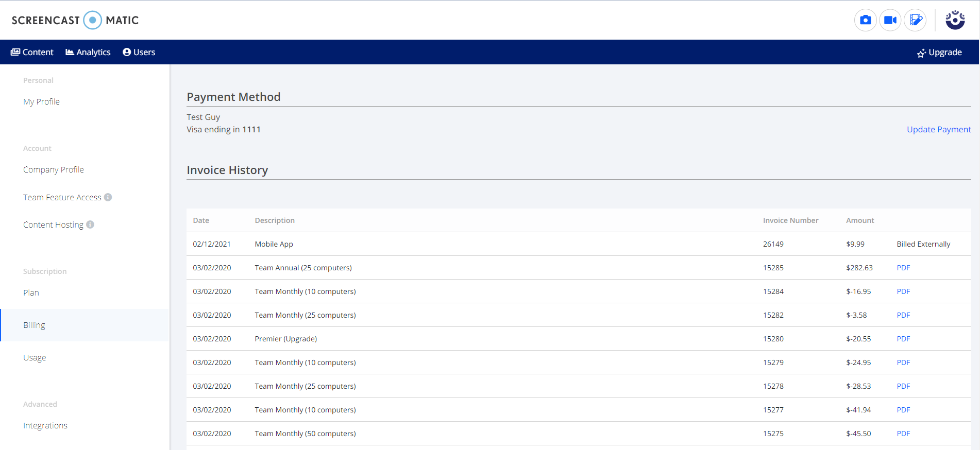Click the Invoice Number column header
The width and height of the screenshot is (980, 450).
coord(790,220)
